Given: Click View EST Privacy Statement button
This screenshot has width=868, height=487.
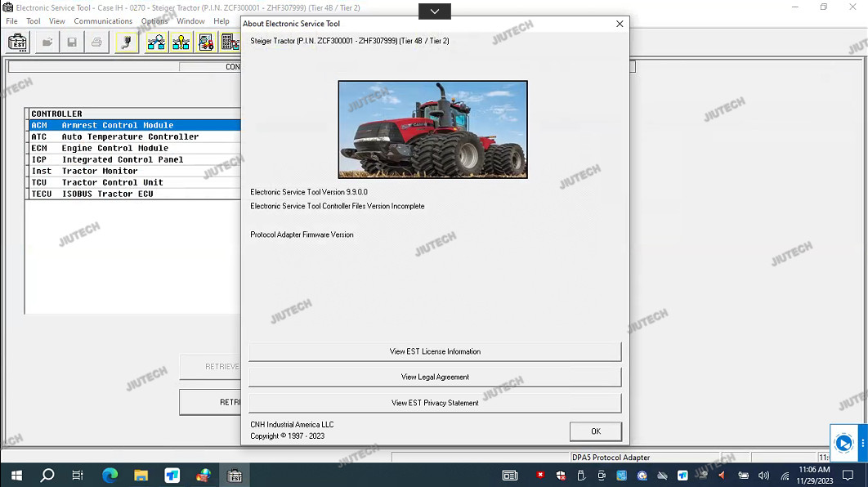Looking at the screenshot, I should point(435,403).
